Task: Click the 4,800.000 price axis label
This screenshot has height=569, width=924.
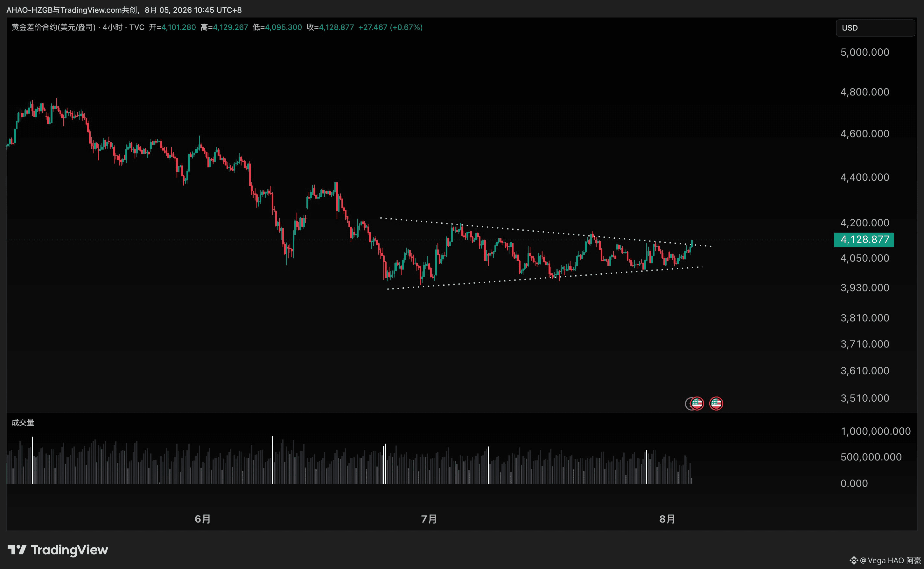Action: [865, 92]
